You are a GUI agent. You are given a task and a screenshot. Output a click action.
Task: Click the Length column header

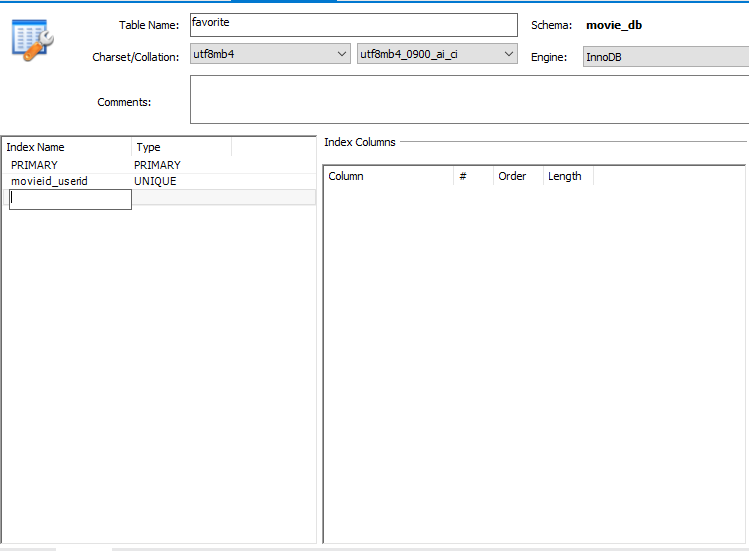pyautogui.click(x=568, y=176)
